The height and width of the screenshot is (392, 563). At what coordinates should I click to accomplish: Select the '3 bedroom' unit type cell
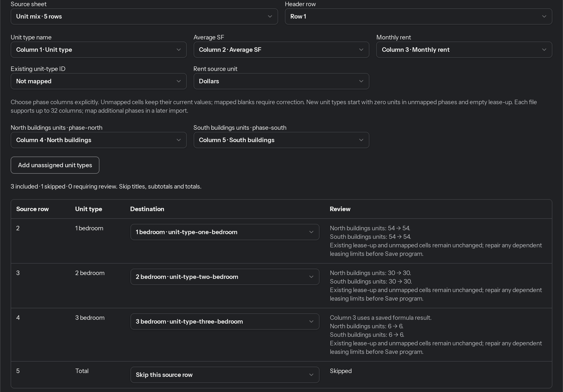(90, 318)
